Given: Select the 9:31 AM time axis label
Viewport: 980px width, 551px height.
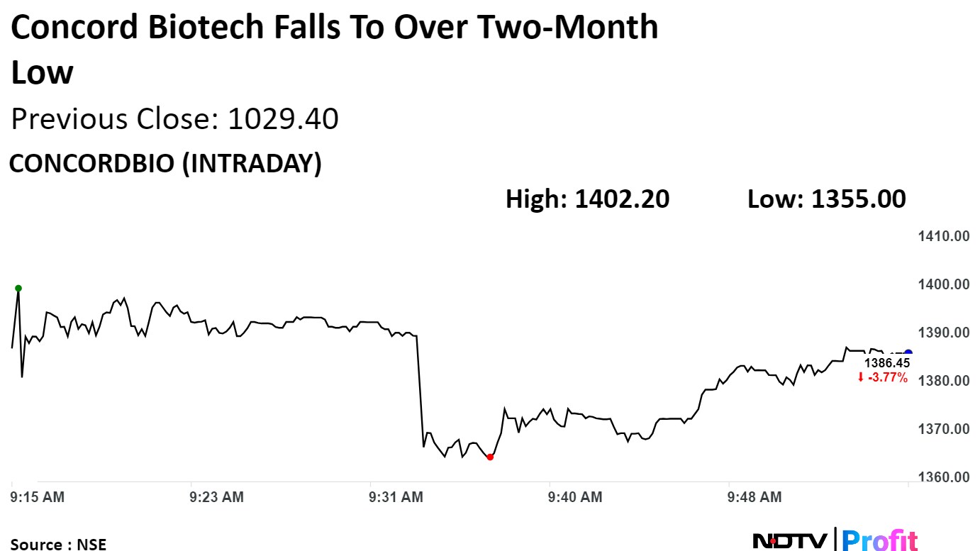Looking at the screenshot, I should click(x=396, y=497).
